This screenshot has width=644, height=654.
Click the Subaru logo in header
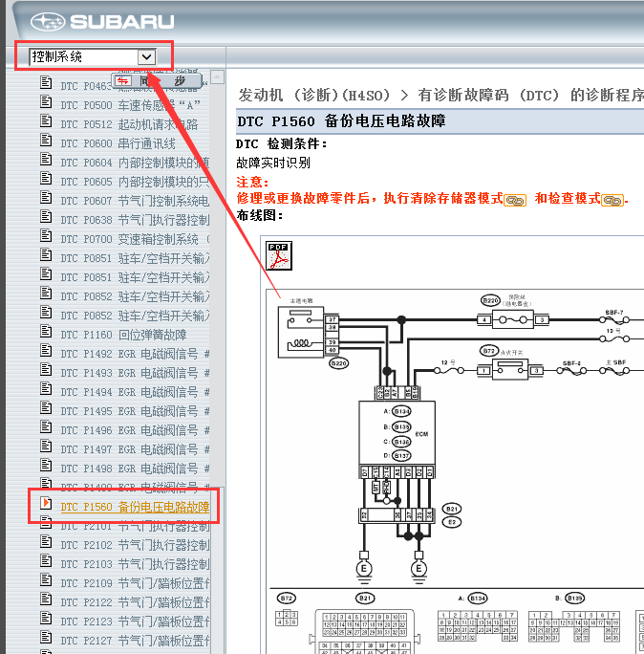point(102,22)
